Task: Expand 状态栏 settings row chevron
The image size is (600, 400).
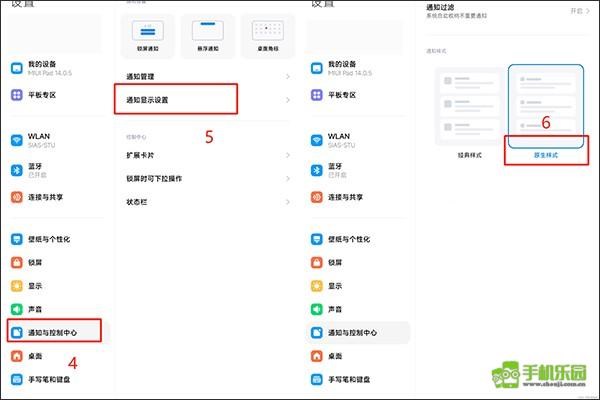Action: click(x=287, y=201)
